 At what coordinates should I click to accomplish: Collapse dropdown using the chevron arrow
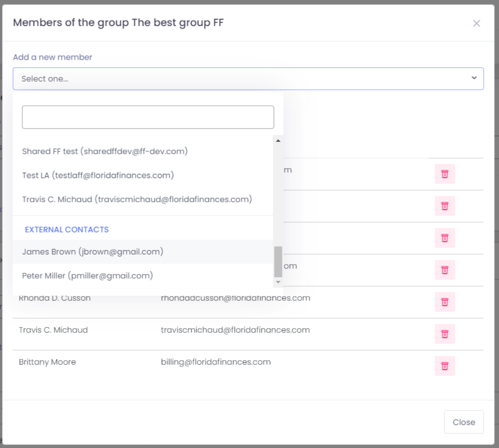(474, 78)
